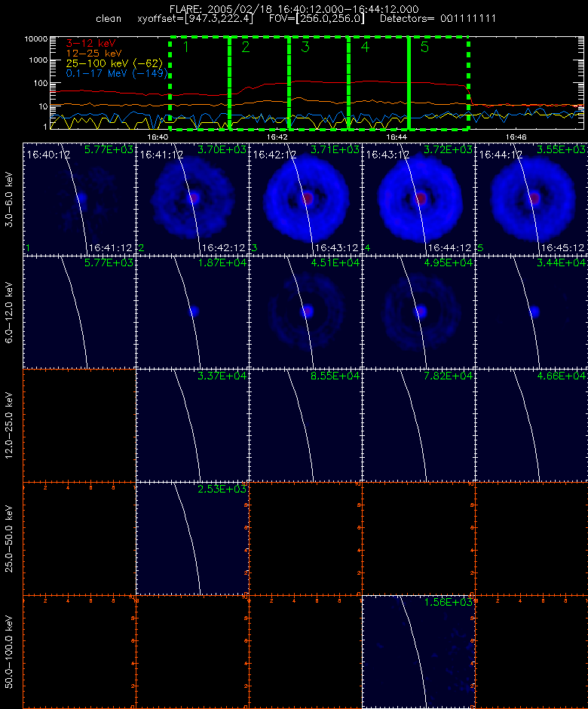This screenshot has width=588, height=709.
Task: Select the 3.0-6.0 keV image labeled 3.72E+03
Action: [x=418, y=199]
